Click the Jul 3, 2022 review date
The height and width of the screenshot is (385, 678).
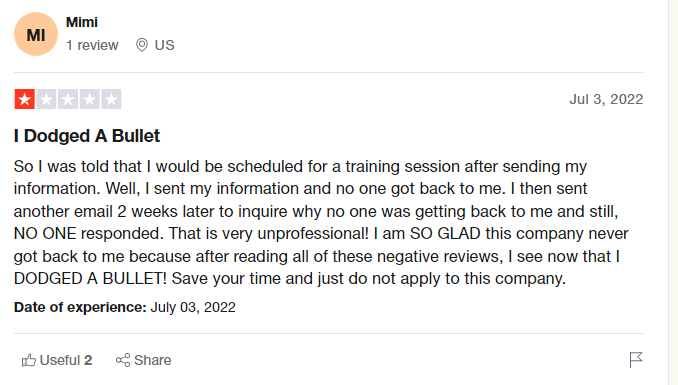coord(606,99)
